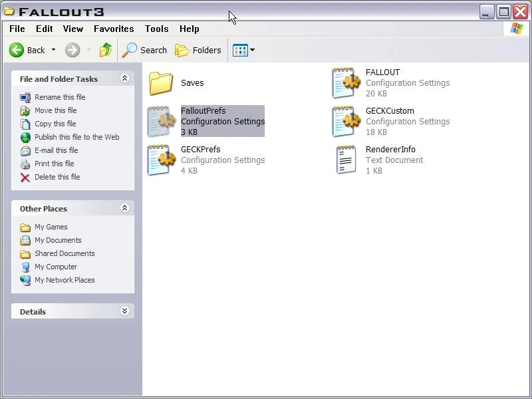Minimize the FALLOUT3 window

click(x=487, y=12)
